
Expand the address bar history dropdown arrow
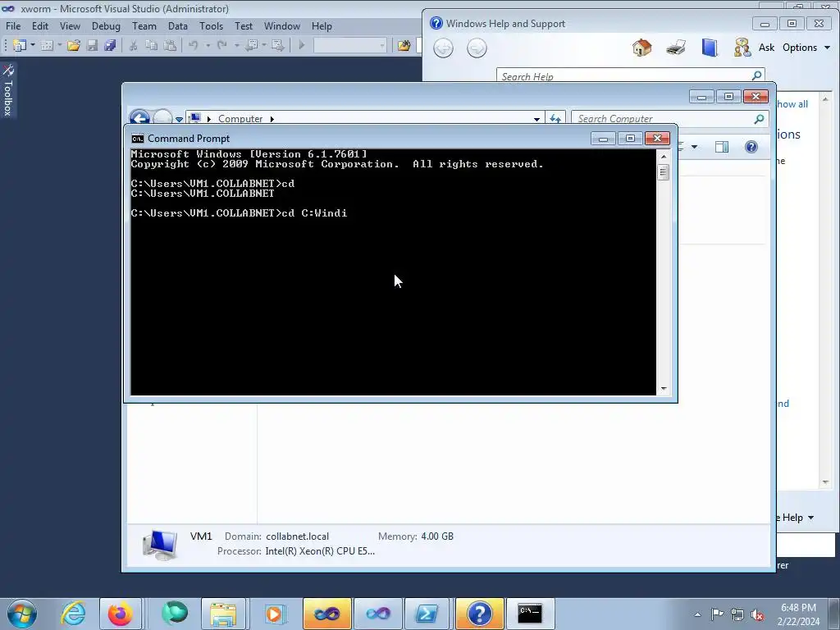tap(536, 119)
